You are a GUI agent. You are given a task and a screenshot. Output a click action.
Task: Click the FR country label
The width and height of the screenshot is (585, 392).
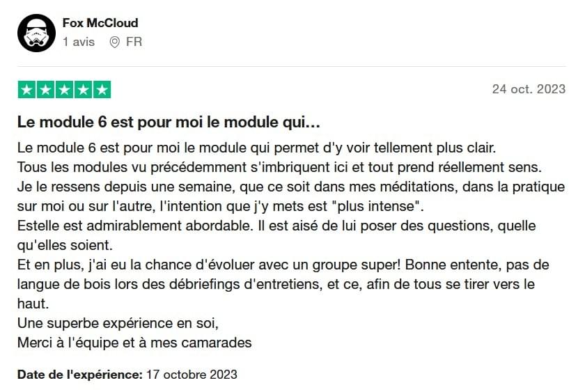[x=134, y=42]
